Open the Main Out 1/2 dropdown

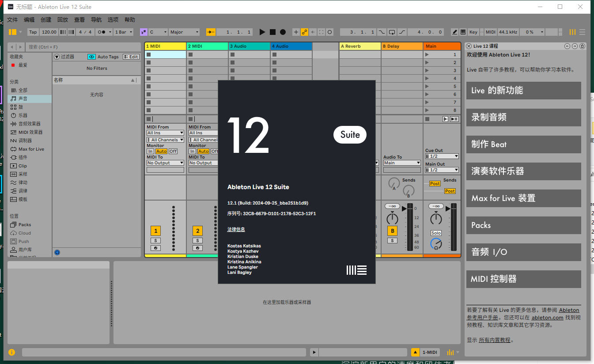click(442, 170)
